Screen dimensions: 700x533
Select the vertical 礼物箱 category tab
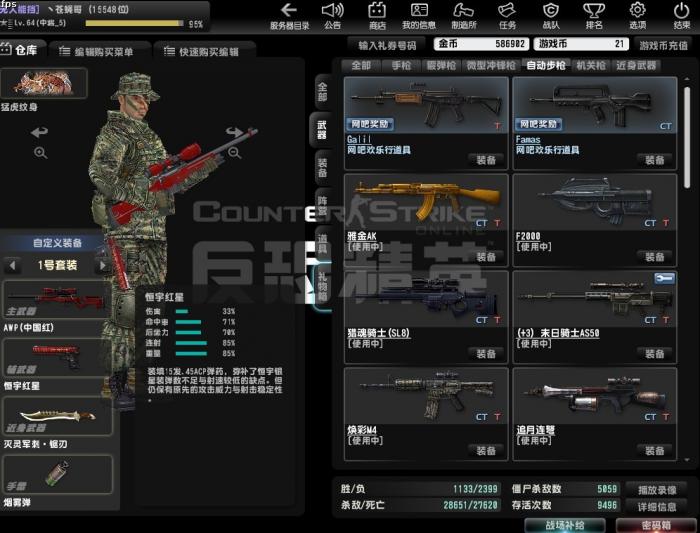tap(322, 286)
